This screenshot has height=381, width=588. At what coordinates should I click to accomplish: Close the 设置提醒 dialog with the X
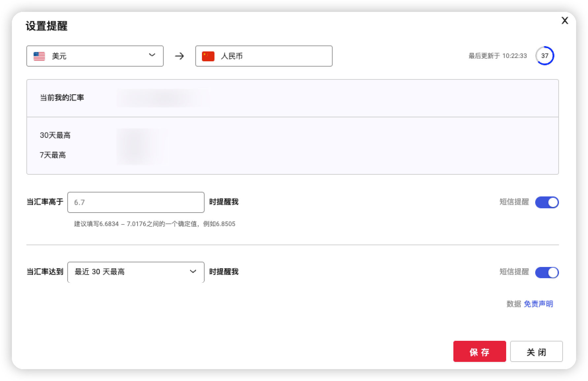click(565, 20)
